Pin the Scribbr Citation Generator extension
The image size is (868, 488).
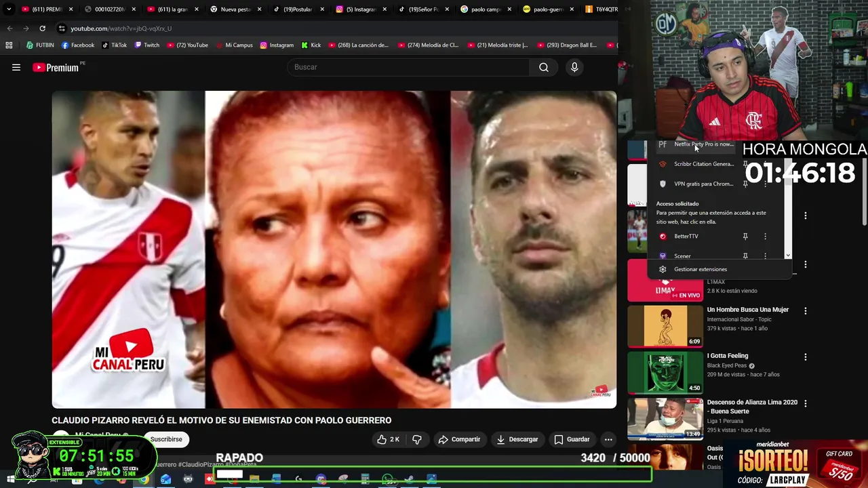tap(745, 164)
